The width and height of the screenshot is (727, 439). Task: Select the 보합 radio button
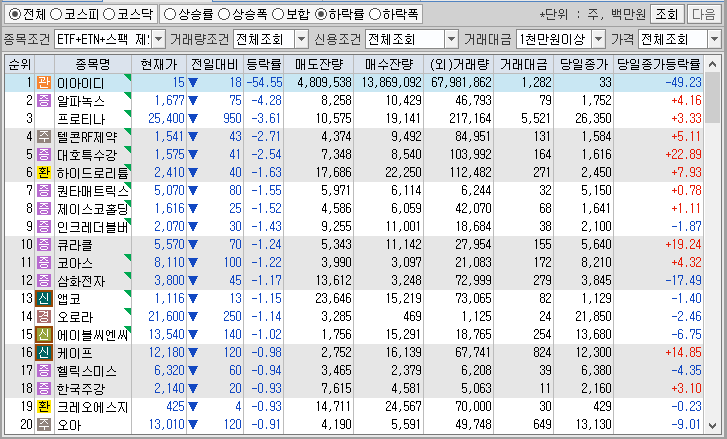277,14
